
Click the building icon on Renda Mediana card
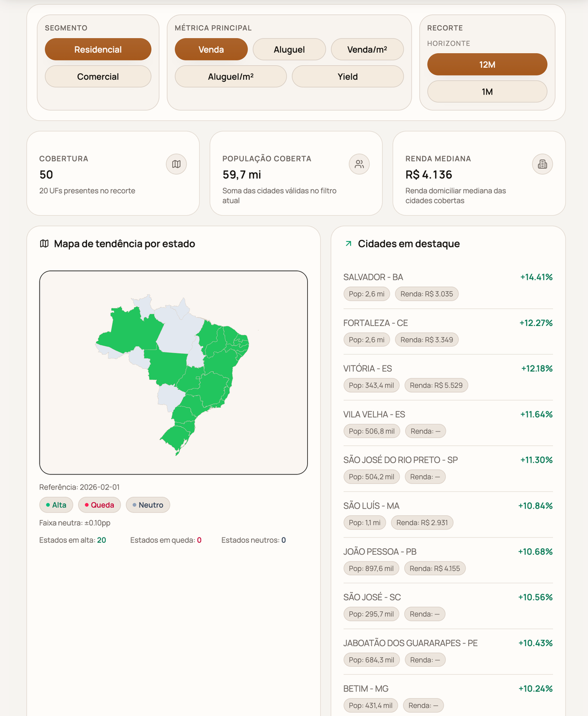[x=542, y=164]
